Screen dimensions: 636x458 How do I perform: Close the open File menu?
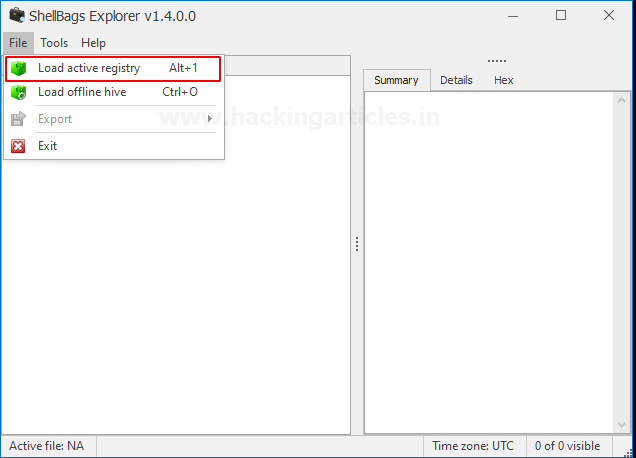click(x=18, y=43)
